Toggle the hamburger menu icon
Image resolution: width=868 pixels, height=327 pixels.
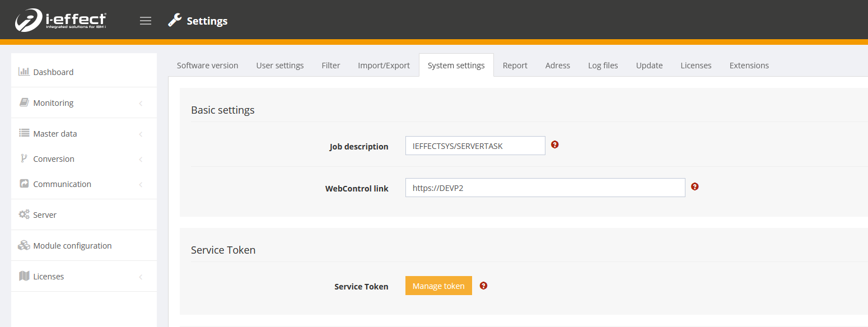(x=146, y=21)
